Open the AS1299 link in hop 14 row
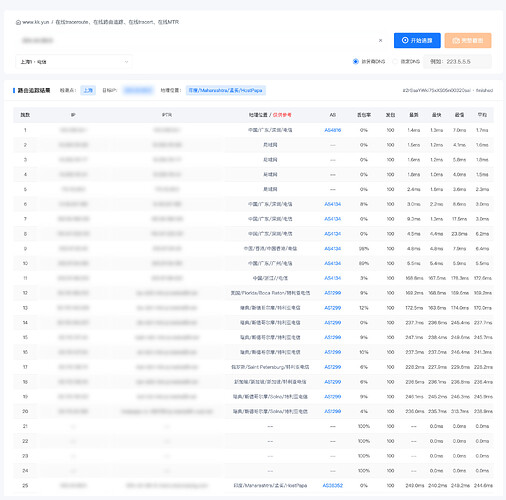This screenshot has height=500, width=506. click(333, 322)
